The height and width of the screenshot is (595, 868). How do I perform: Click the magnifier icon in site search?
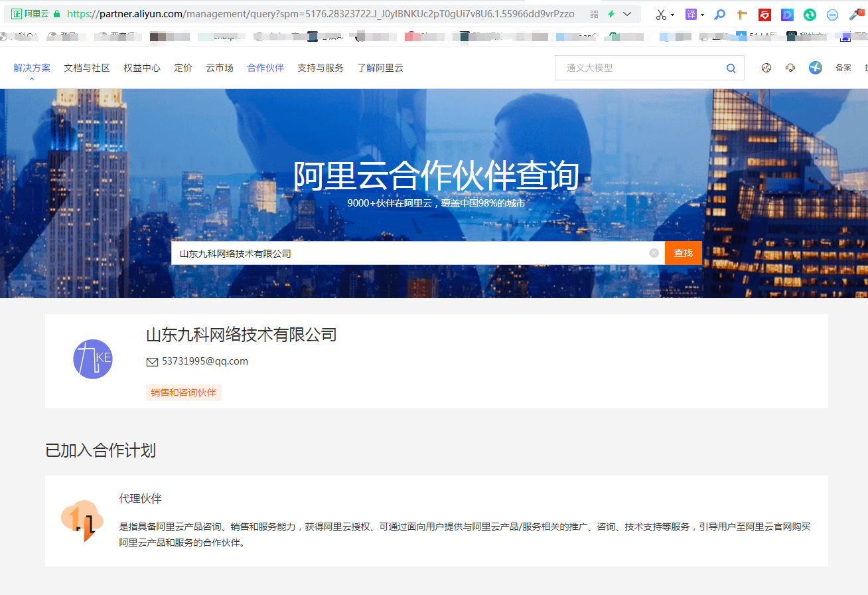click(731, 68)
